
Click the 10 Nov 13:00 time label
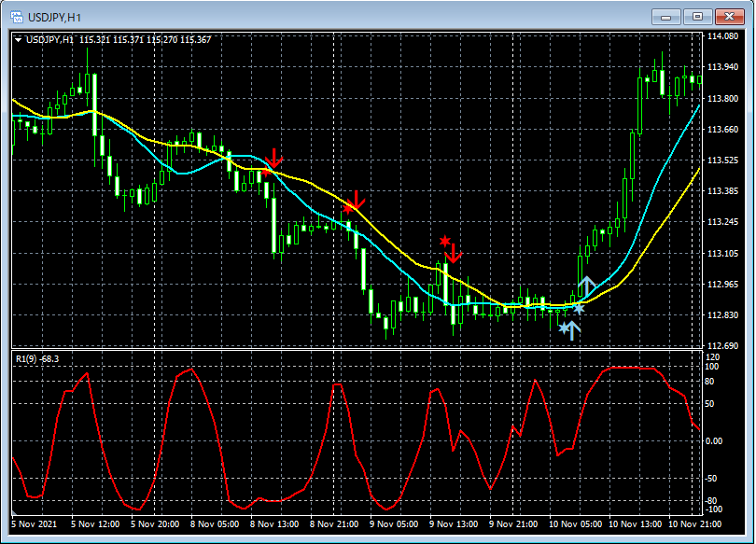[636, 524]
